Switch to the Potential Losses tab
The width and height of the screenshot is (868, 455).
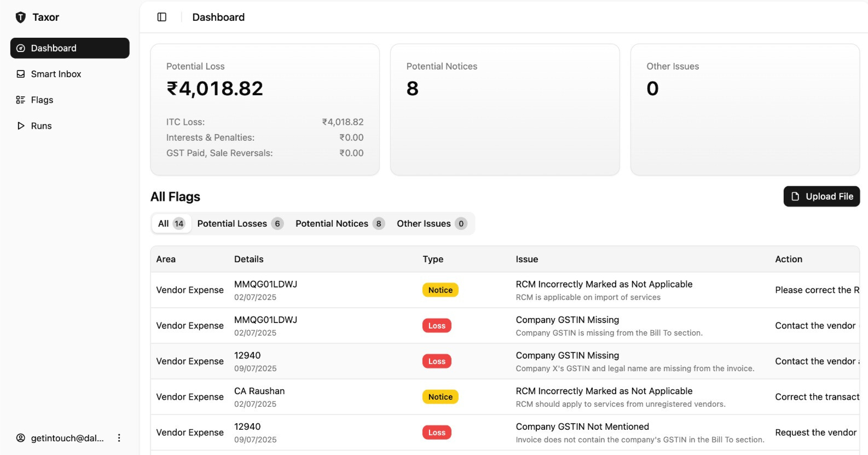pos(240,223)
